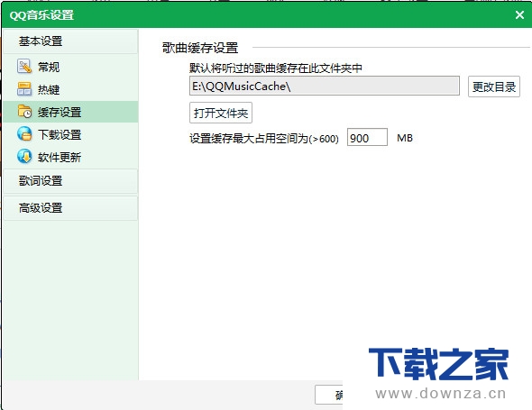Viewport: 532px width, 410px height.
Task: Click the 缓存设置 folder-clock icon
Action: tap(24, 112)
